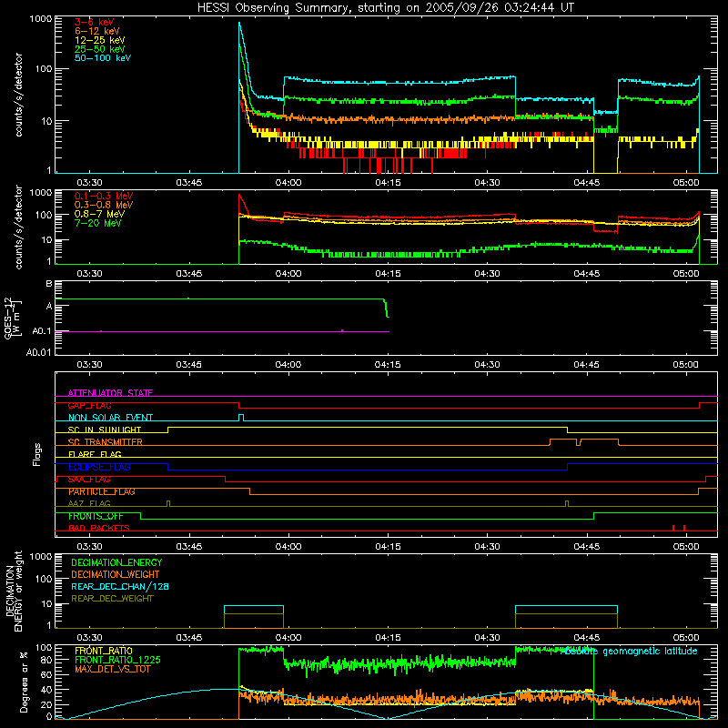This screenshot has width=728, height=728.
Task: Click the SC_IN_SUNLIGHT flag label
Action: (x=105, y=430)
